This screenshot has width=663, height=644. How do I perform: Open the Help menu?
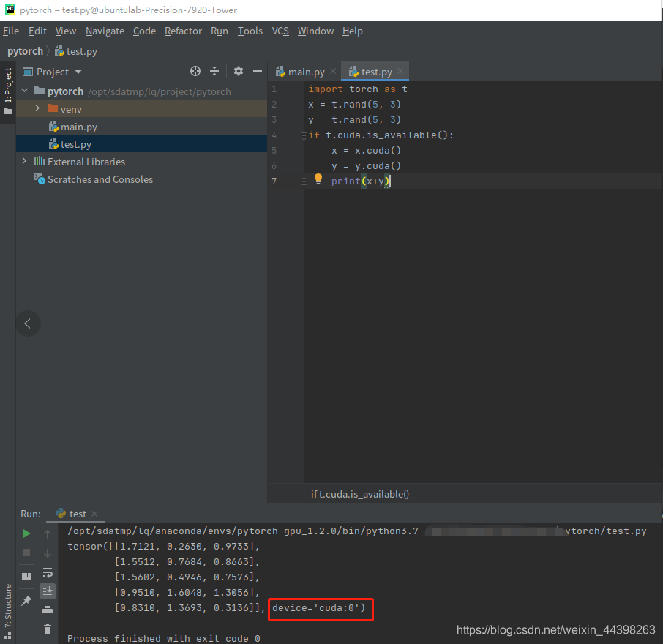click(x=352, y=31)
